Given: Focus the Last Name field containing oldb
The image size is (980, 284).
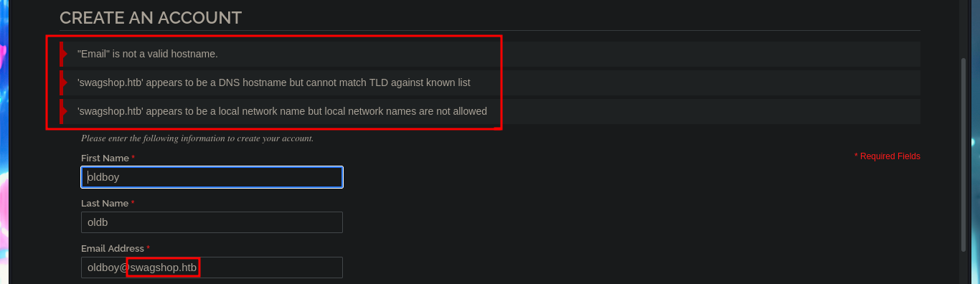Looking at the screenshot, I should click(x=212, y=222).
